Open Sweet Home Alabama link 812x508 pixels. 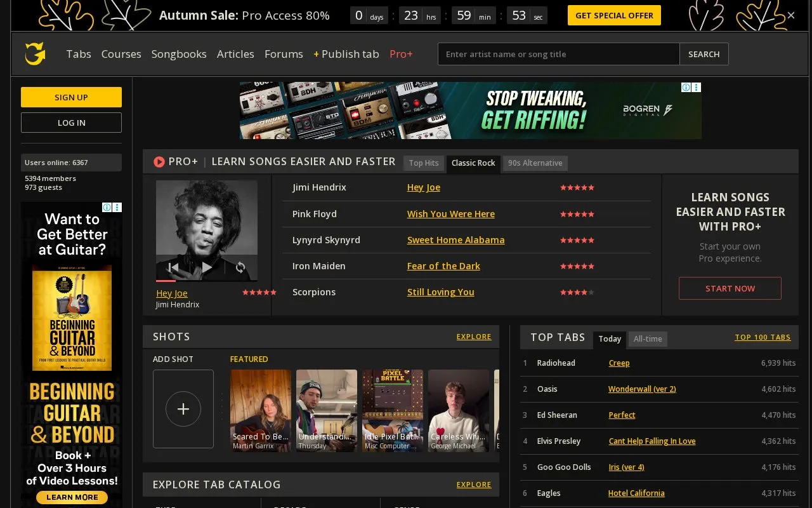tap(456, 240)
